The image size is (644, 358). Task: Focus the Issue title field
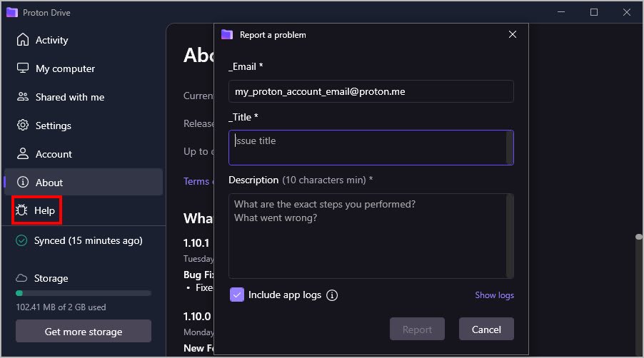click(x=371, y=148)
